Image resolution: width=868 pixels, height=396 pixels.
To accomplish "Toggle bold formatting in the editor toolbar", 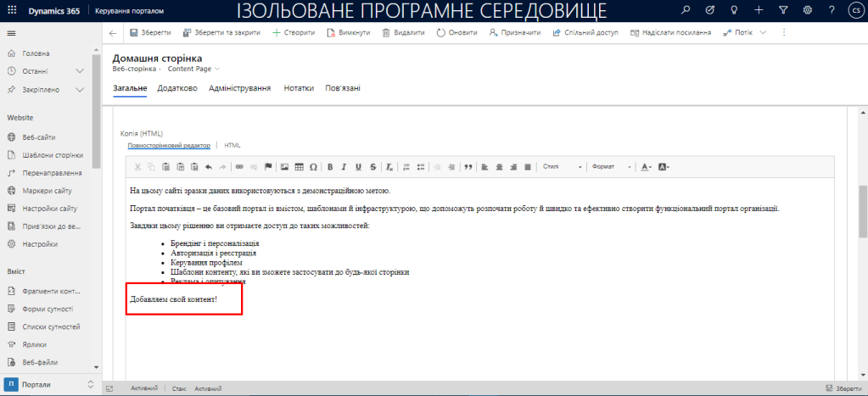I will (x=330, y=166).
